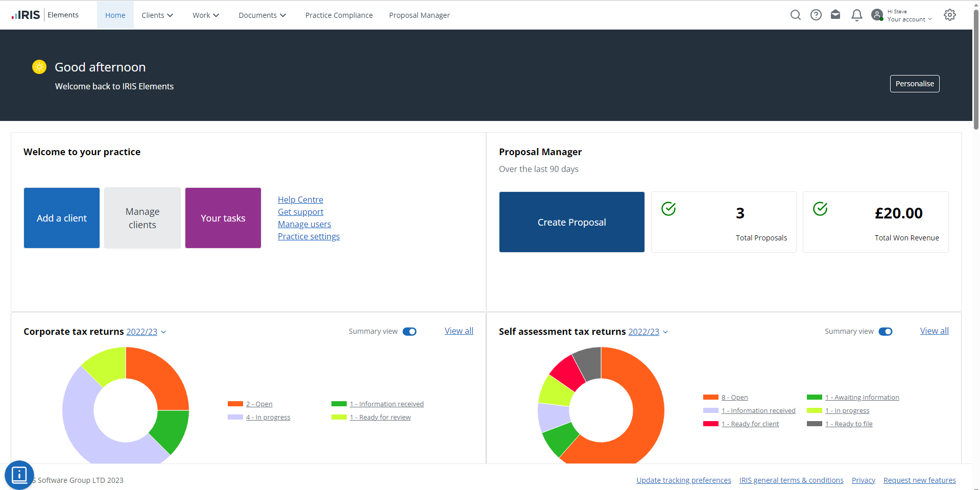Go to Proposal Manager in navigation bar
The image size is (980, 490).
(419, 15)
